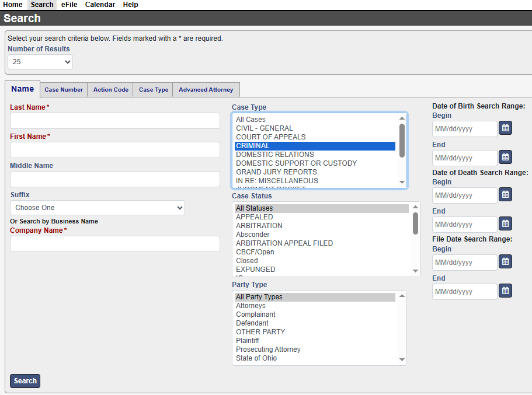Choose Defendant in Party Type list

point(252,323)
